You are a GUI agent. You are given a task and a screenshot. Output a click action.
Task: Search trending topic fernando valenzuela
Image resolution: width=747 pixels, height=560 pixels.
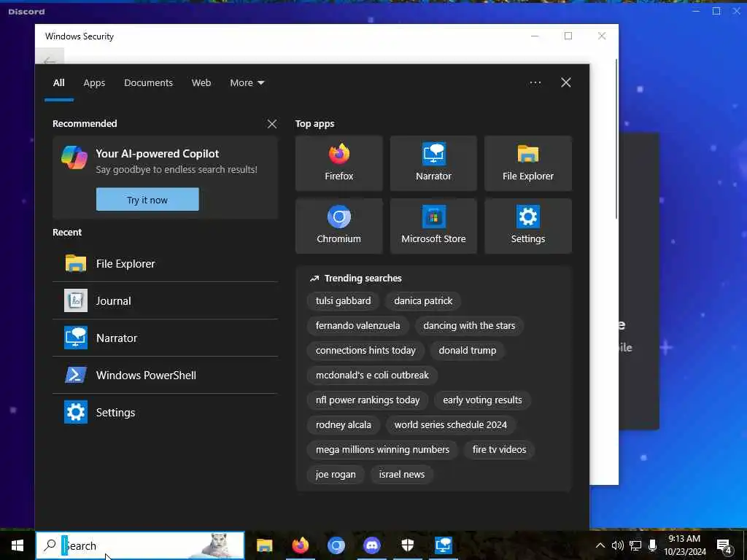point(357,326)
